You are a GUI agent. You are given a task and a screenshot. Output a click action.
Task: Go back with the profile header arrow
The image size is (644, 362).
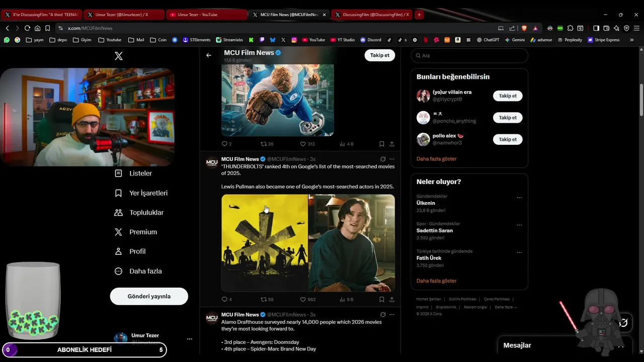coord(209,55)
